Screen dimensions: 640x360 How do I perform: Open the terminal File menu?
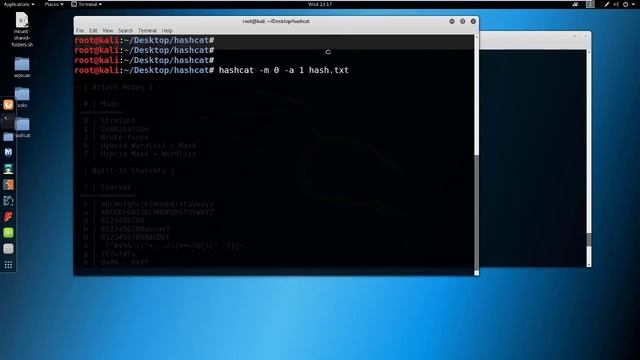coord(80,31)
